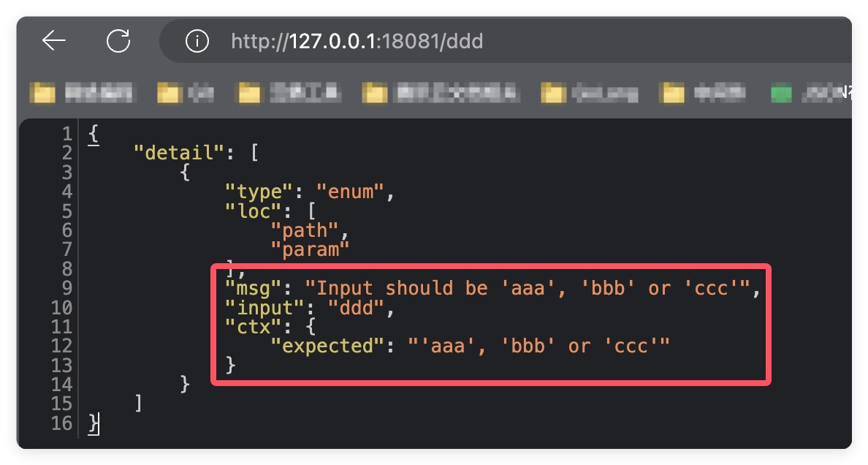Viewport: 868px width, 465px height.
Task: Focus the address bar URL text
Action: point(357,42)
